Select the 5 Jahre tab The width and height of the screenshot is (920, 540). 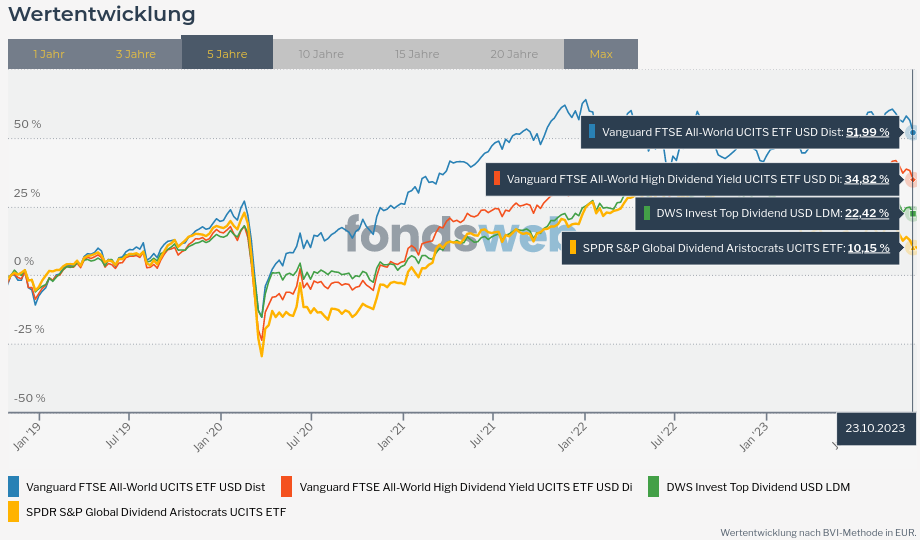227,52
